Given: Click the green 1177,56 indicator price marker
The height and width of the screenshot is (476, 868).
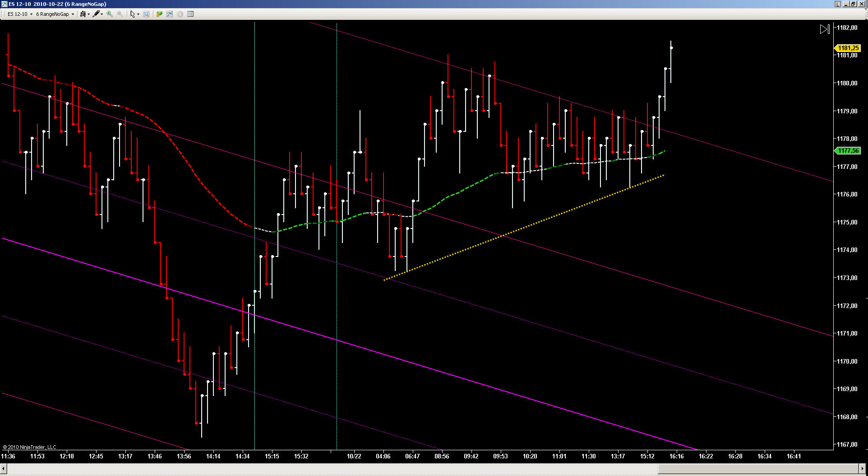Looking at the screenshot, I should pyautogui.click(x=848, y=151).
